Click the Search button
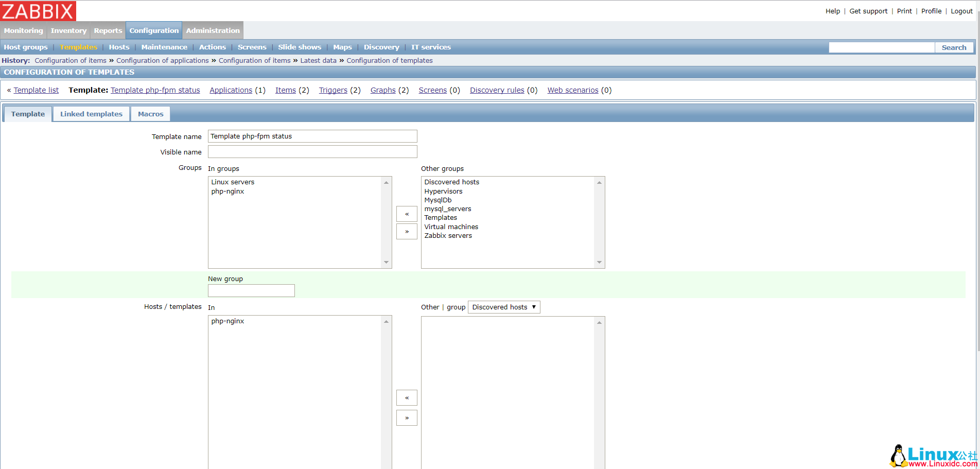 click(x=954, y=47)
